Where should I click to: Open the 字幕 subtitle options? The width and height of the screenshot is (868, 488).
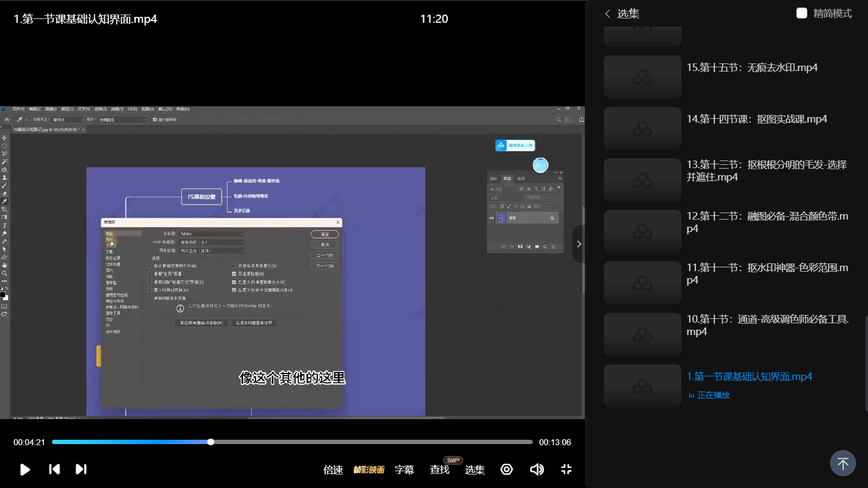404,470
